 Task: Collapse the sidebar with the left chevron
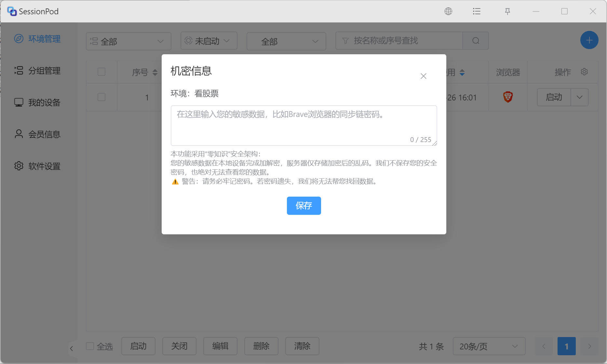click(72, 348)
